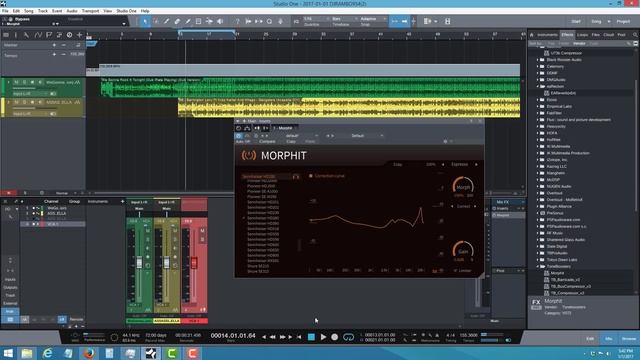Viewport: 640px width, 360px height.
Task: Open the File menu
Action: 5,11
